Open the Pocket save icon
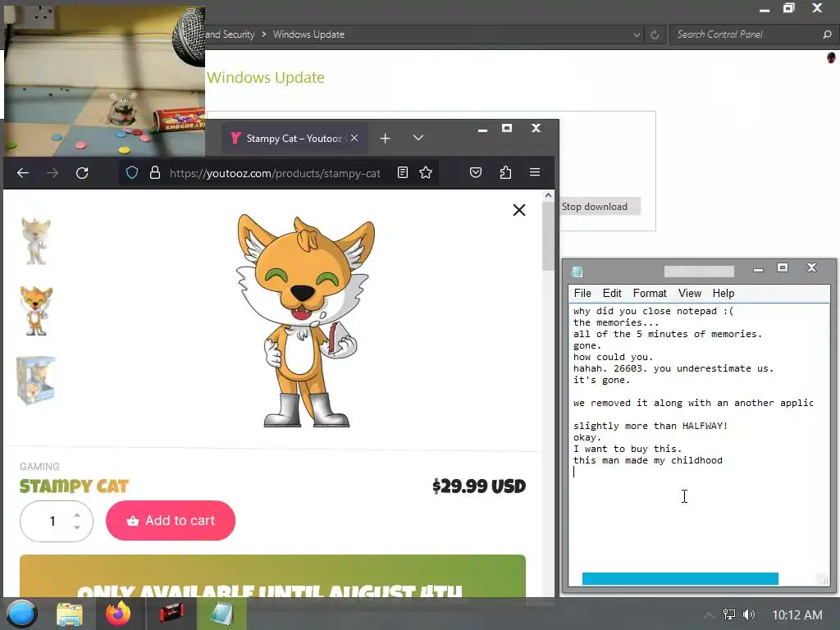Screen dimensions: 840x630 pos(476,172)
